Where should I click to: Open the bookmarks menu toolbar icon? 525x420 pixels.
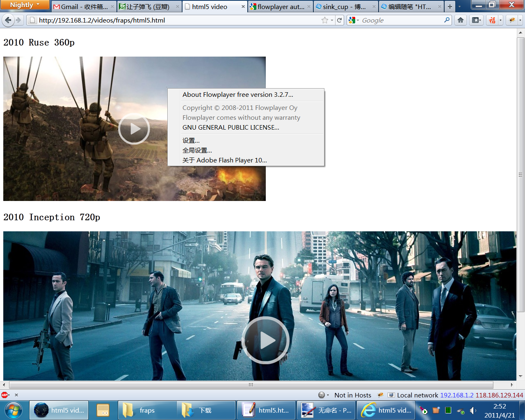[476, 20]
